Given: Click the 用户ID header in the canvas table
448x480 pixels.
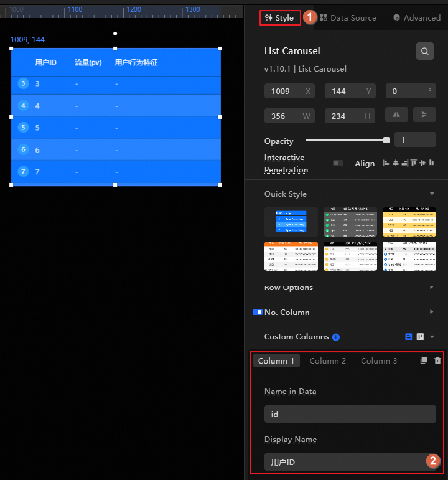Looking at the screenshot, I should point(45,62).
